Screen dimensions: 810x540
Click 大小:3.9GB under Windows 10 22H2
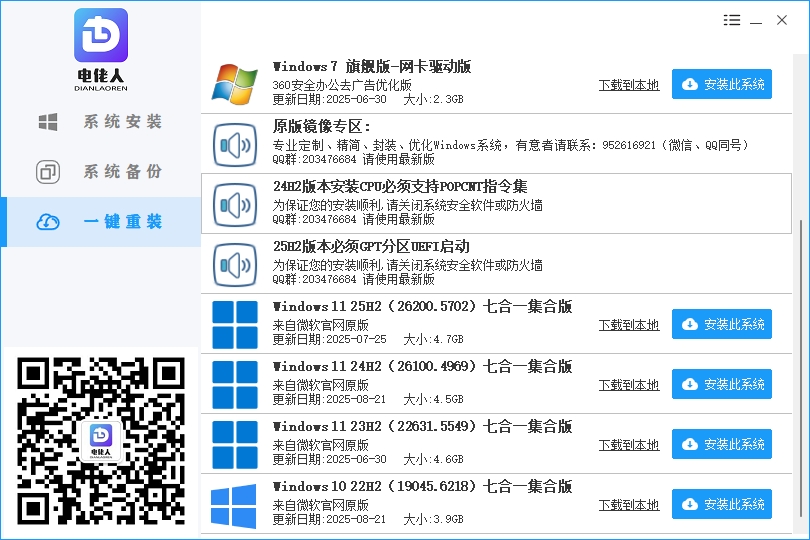433,519
